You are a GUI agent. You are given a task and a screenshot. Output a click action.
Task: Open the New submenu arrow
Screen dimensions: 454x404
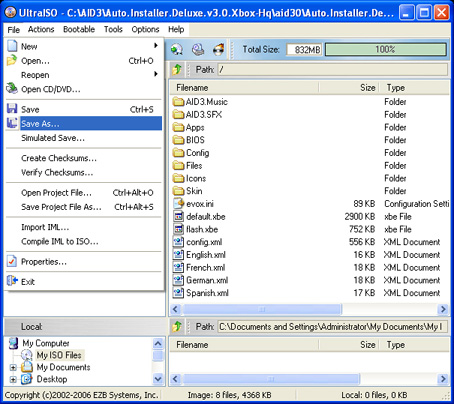(155, 46)
